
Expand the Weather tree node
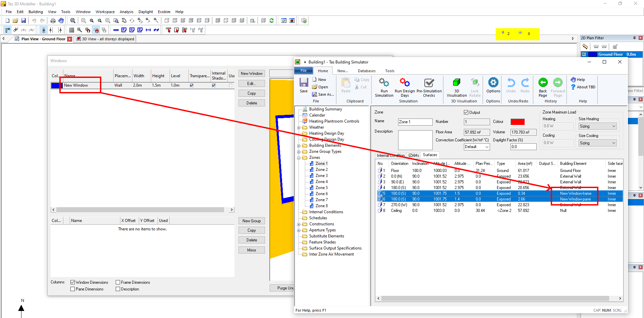click(299, 128)
